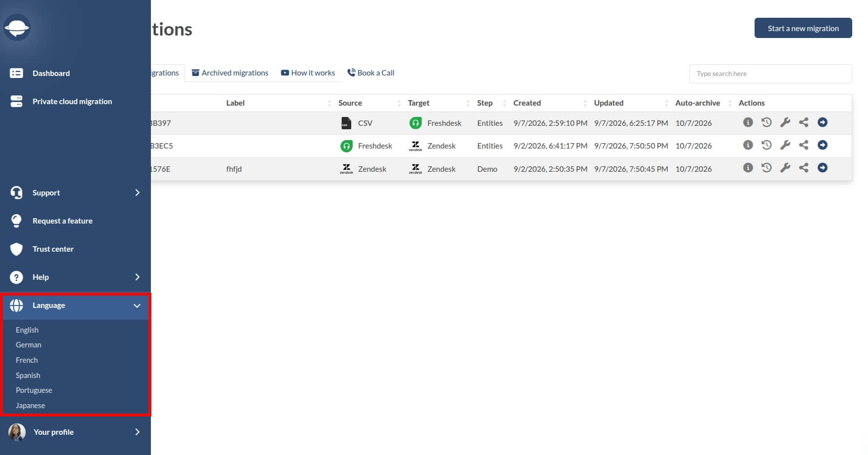The image size is (868, 455).
Task: Click the wrench icon in CSV row
Action: (785, 122)
